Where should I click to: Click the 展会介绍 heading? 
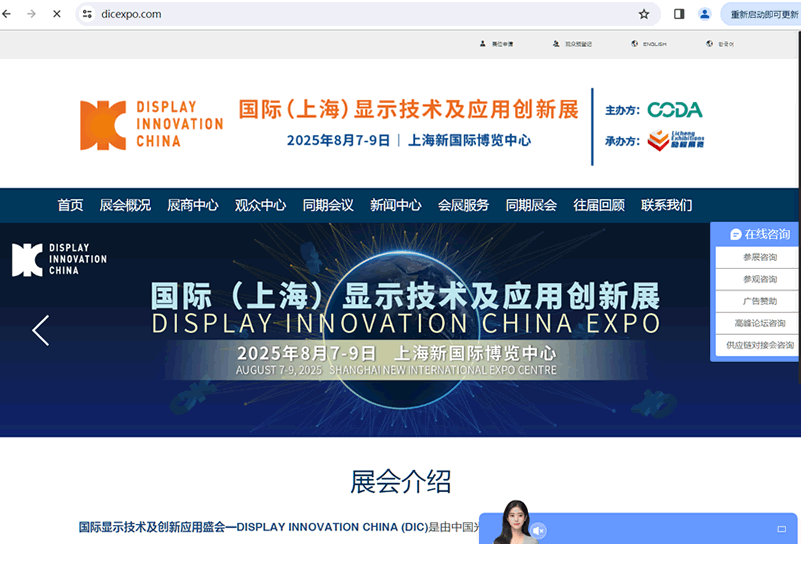pos(400,482)
